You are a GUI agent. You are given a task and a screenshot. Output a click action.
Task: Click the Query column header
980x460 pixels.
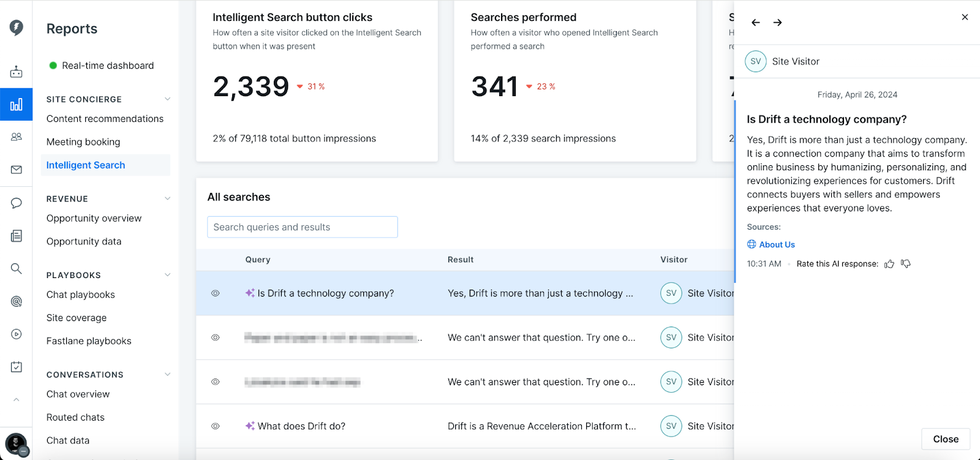tap(258, 260)
